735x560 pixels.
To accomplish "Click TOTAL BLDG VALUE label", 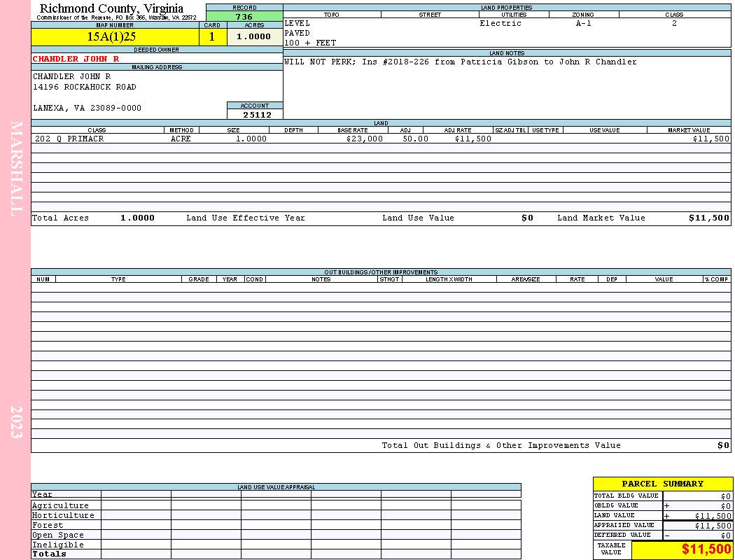I will (626, 496).
